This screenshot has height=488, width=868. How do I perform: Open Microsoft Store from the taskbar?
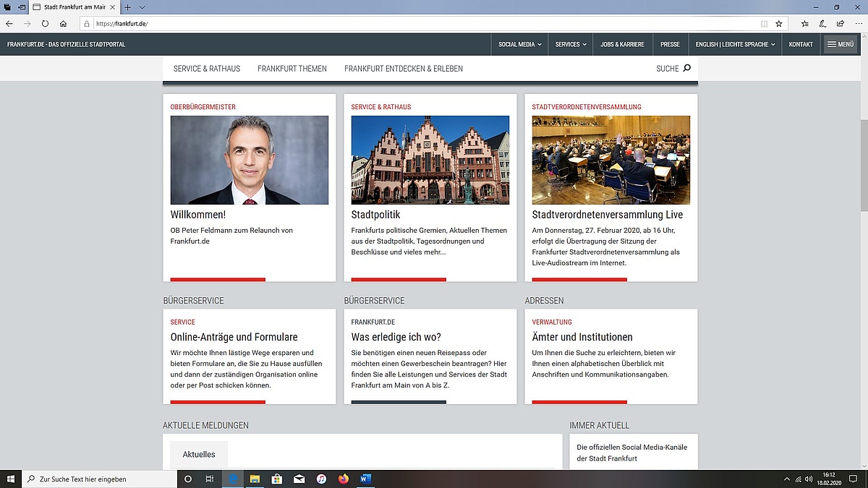coord(276,479)
